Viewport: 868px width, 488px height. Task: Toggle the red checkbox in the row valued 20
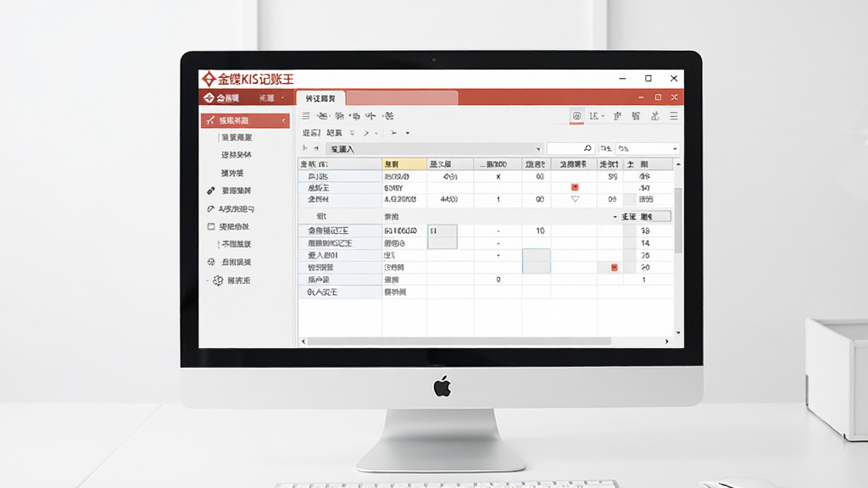pyautogui.click(x=614, y=267)
